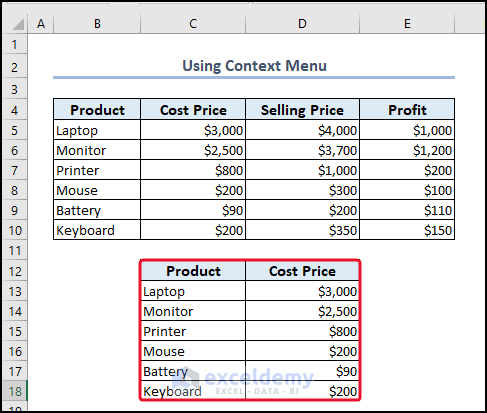Click the Profit header cell

tap(407, 110)
